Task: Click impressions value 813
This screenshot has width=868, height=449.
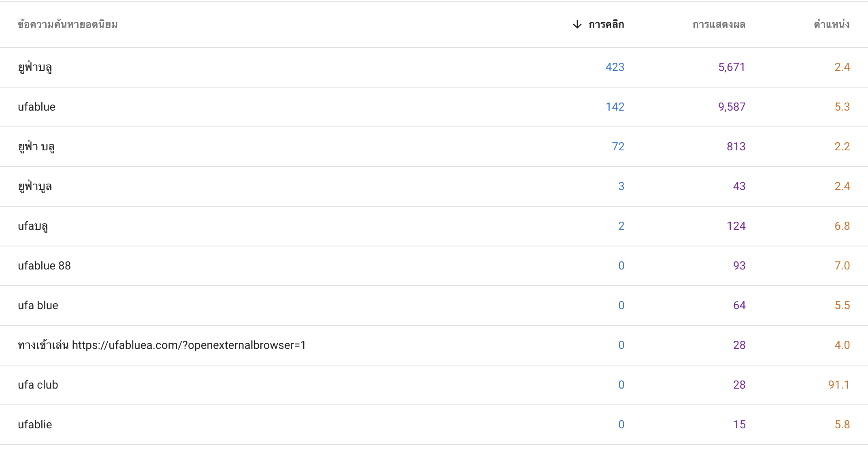Action: click(x=736, y=147)
